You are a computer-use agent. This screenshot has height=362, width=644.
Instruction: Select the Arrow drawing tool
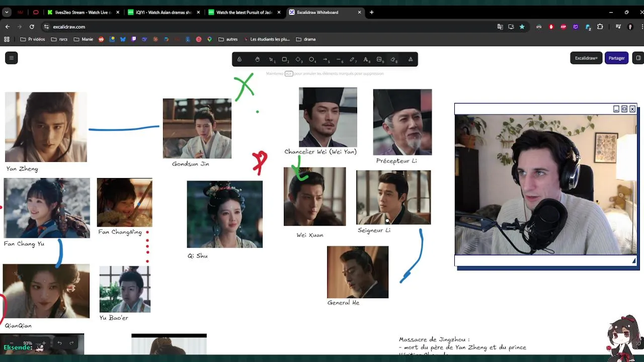click(326, 59)
